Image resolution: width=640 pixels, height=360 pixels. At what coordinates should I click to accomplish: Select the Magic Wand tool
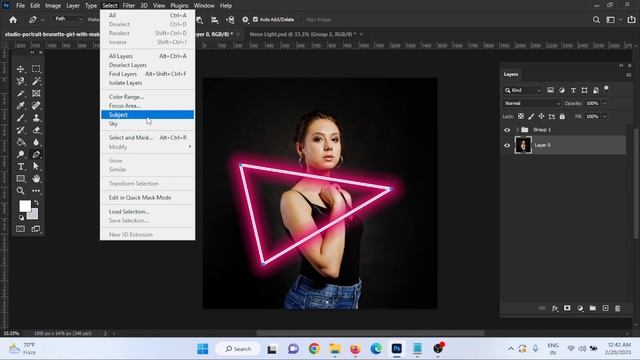tap(36, 81)
